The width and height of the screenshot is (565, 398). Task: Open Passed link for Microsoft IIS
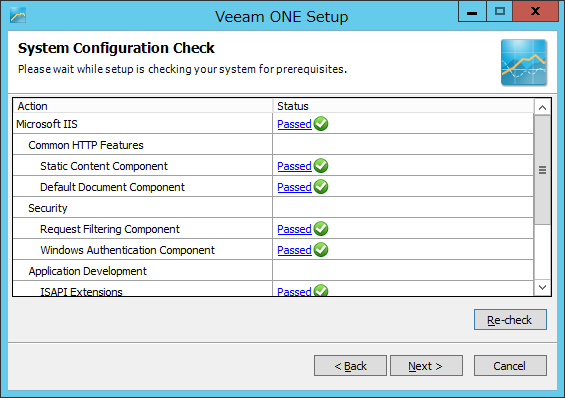click(294, 124)
